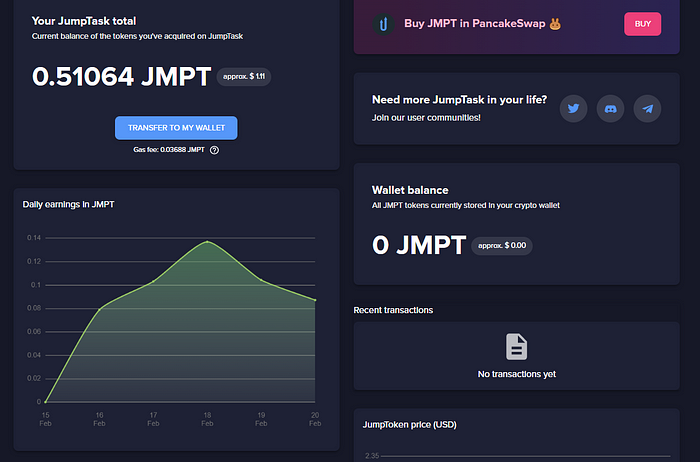This screenshot has width=700, height=462.
Task: Click Transfer to My Wallet button
Action: (176, 128)
